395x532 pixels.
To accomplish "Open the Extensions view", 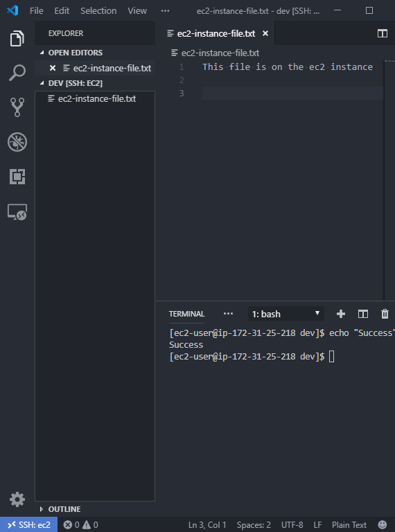I will click(17, 177).
